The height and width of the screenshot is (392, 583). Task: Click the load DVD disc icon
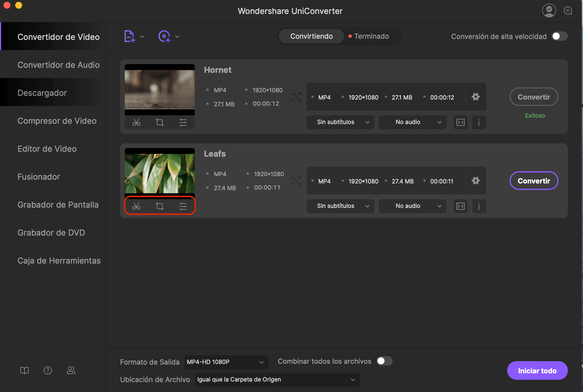(164, 36)
